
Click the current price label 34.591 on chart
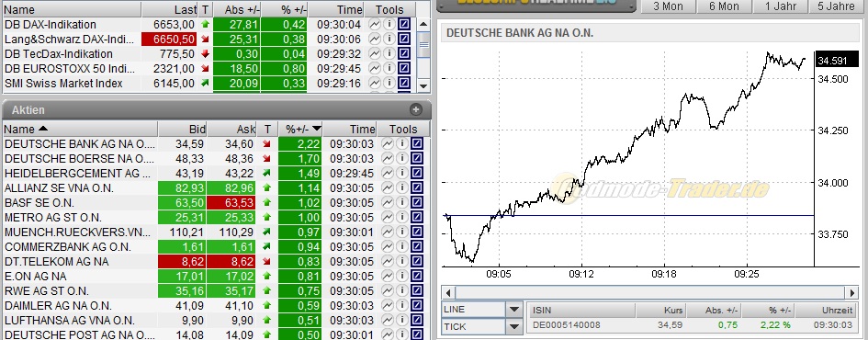pyautogui.click(x=837, y=60)
